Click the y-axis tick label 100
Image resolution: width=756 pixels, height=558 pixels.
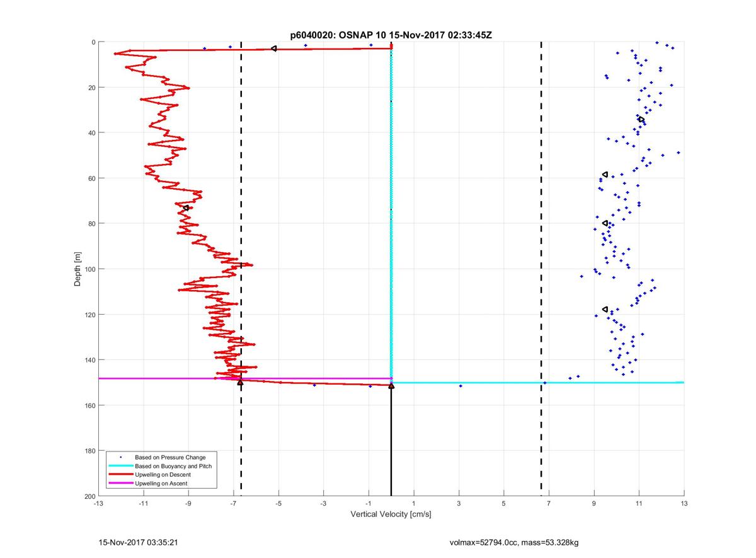89,269
